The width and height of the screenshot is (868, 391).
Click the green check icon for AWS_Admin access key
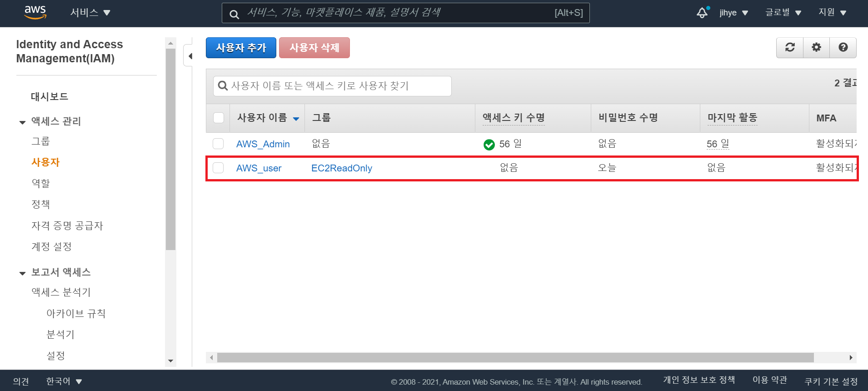pos(489,145)
